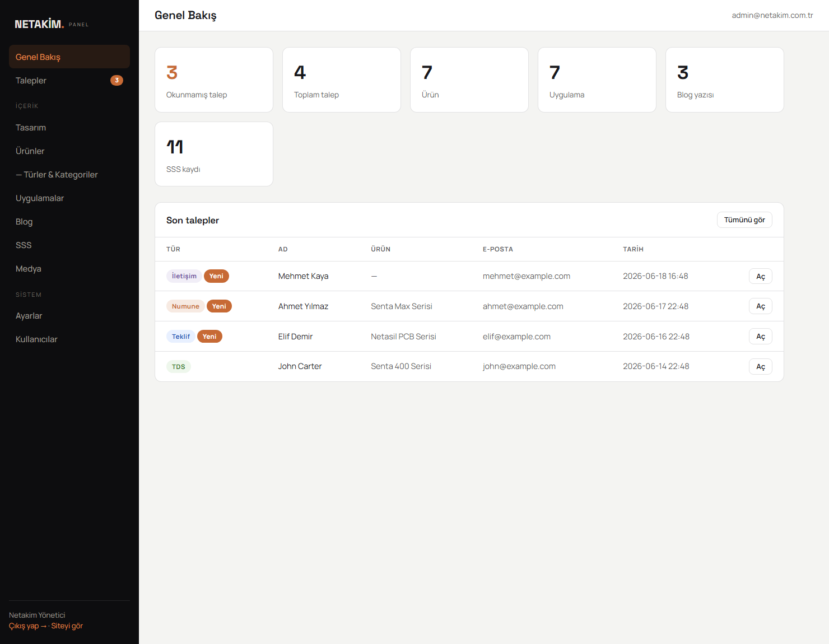Image resolution: width=829 pixels, height=644 pixels.
Task: Open the Kullanıcılar page
Action: pos(69,339)
